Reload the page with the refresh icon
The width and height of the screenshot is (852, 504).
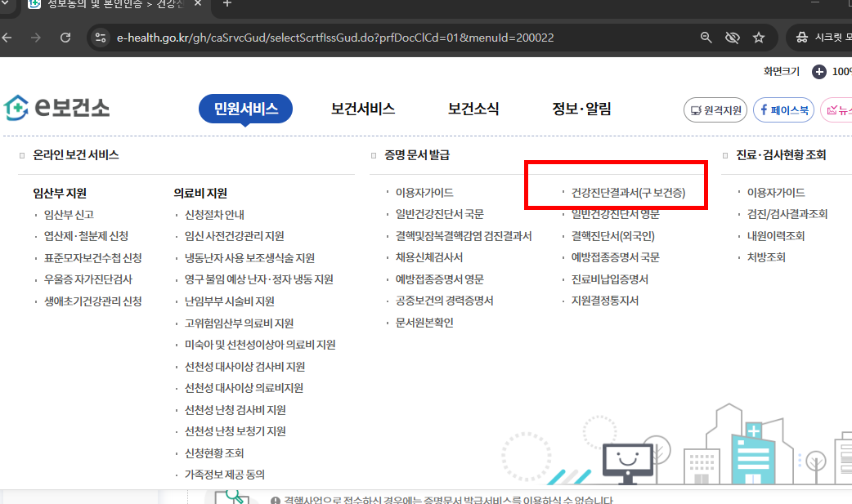(65, 37)
